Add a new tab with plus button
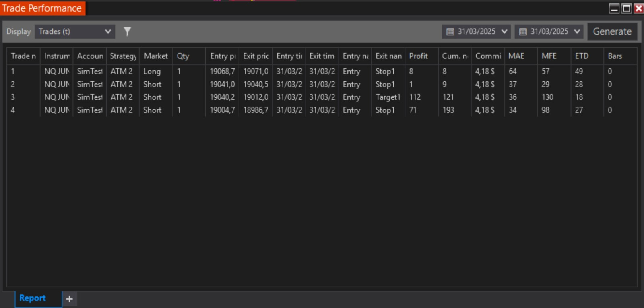The width and height of the screenshot is (644, 308). point(69,299)
